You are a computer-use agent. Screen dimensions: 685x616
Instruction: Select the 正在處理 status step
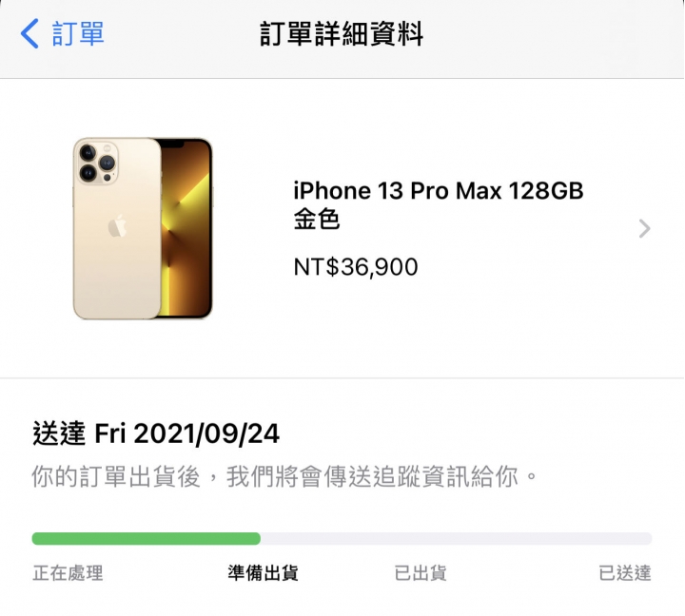point(68,573)
